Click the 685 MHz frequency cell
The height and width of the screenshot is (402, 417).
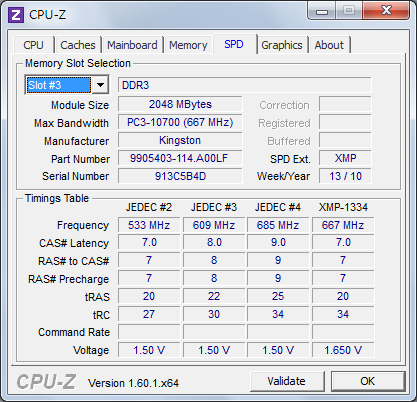(278, 225)
